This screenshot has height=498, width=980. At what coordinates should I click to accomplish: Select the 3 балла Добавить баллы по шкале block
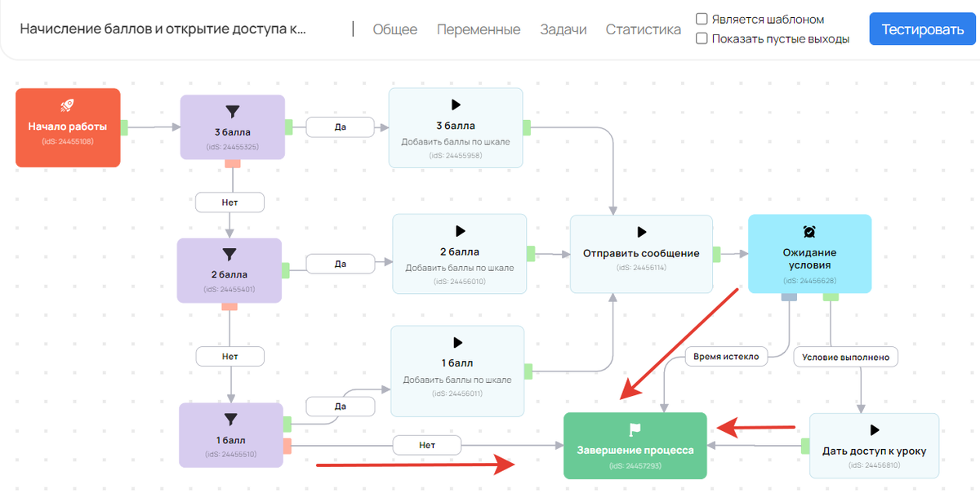tap(455, 127)
